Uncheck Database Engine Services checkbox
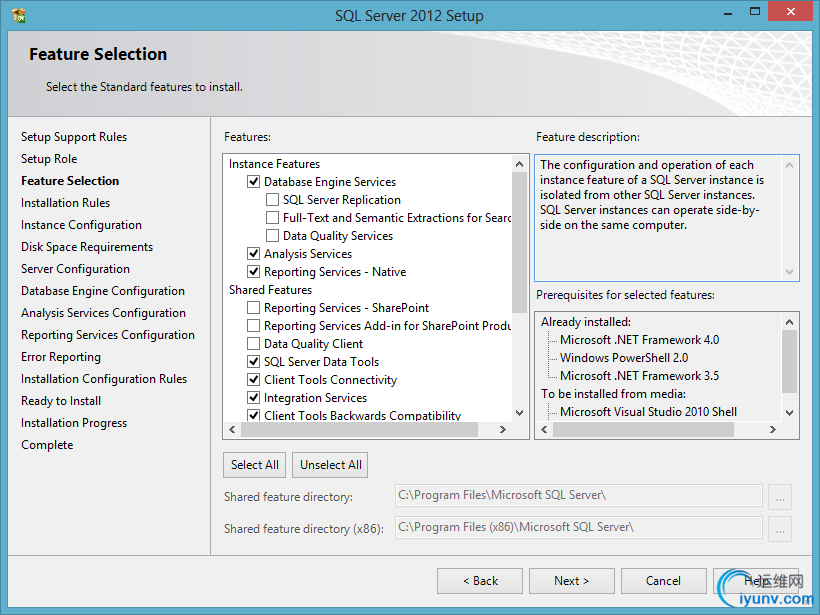Screen dimensions: 820x615 [x=254, y=181]
